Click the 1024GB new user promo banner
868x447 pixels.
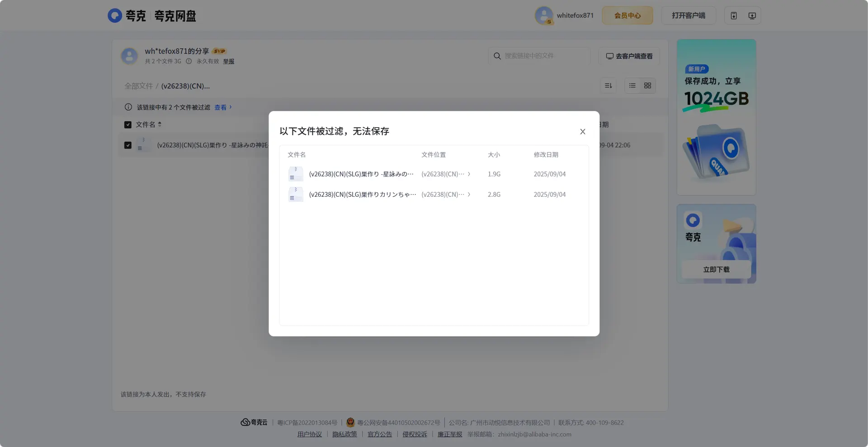(717, 117)
